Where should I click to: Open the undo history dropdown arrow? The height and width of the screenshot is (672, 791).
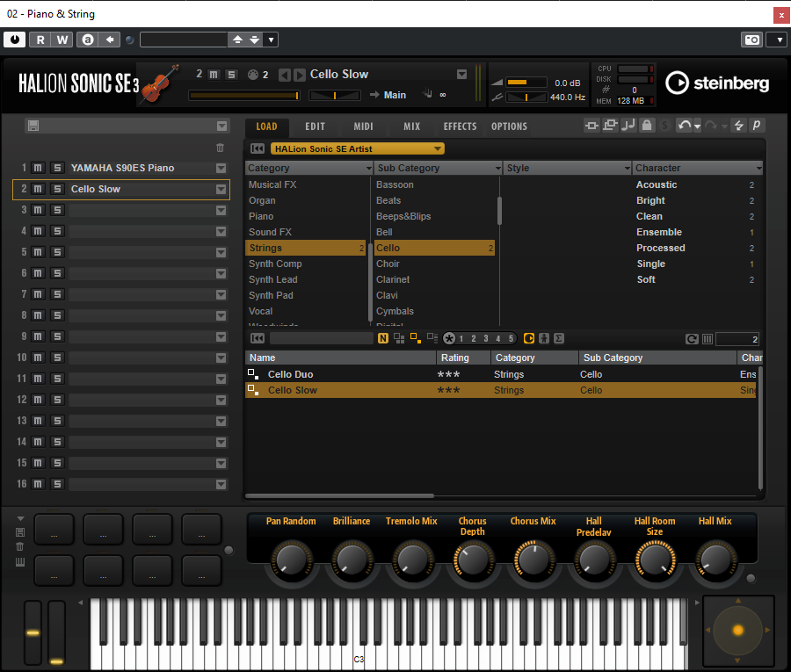pyautogui.click(x=697, y=126)
